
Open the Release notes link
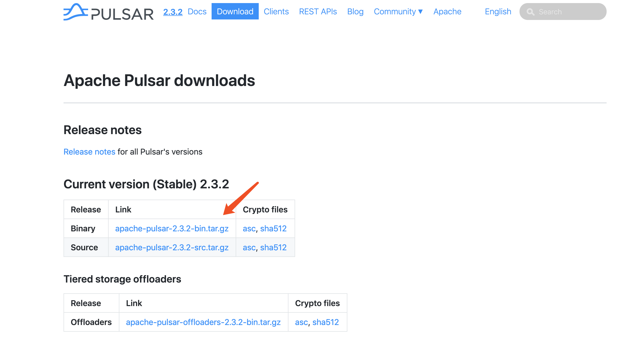89,152
